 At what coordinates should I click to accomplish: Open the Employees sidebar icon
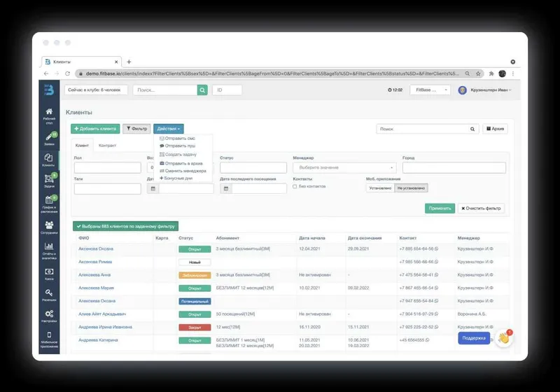point(49,227)
